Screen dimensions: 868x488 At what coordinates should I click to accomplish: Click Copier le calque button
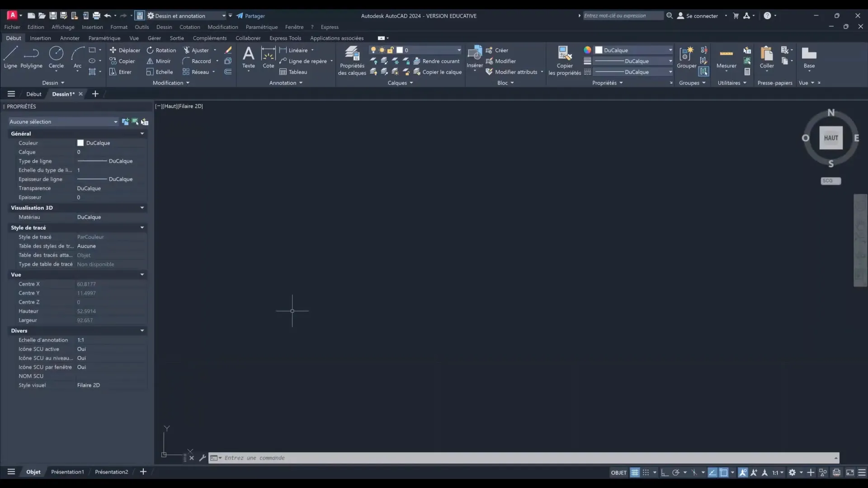[437, 72]
